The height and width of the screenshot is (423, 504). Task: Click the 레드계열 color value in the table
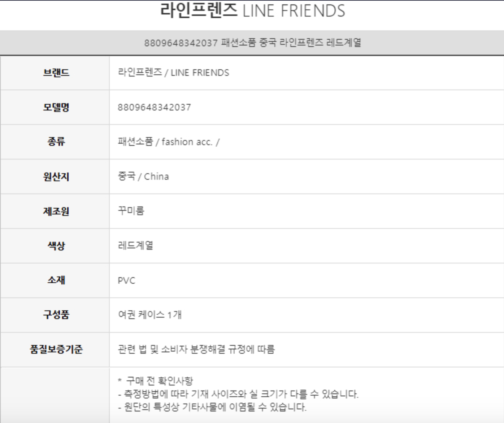[x=135, y=246]
